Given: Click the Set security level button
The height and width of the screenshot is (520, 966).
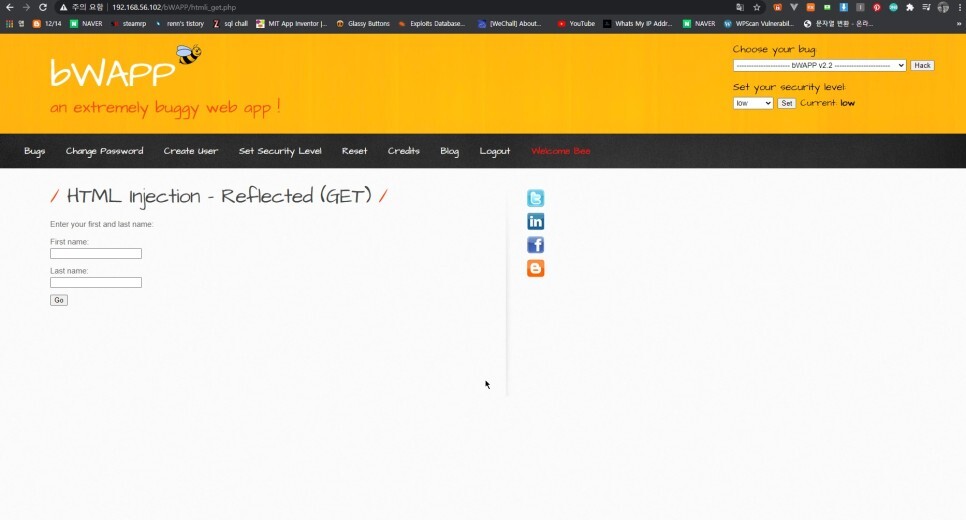Looking at the screenshot, I should pyautogui.click(x=786, y=103).
